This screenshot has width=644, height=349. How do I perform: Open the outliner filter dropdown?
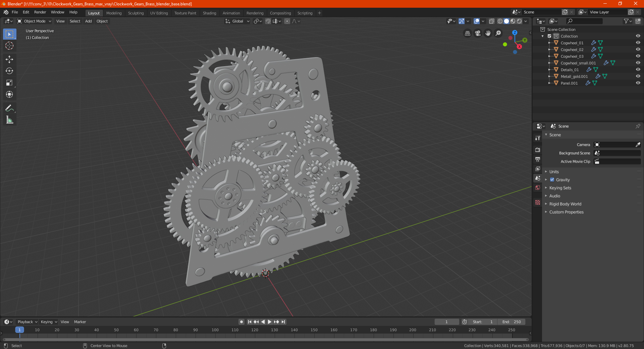pyautogui.click(x=628, y=21)
